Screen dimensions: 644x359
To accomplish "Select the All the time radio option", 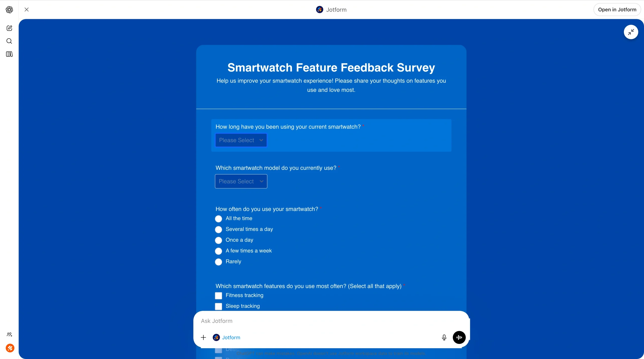I will (x=218, y=219).
